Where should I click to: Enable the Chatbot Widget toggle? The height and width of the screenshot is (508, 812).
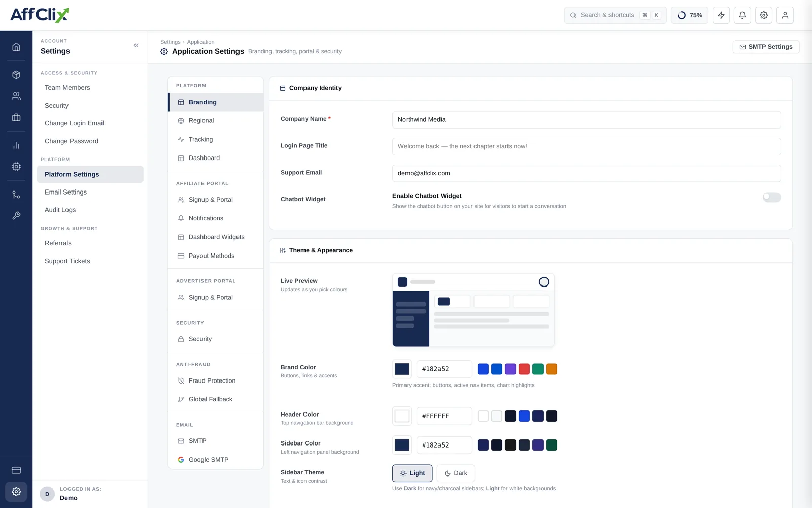(x=771, y=197)
